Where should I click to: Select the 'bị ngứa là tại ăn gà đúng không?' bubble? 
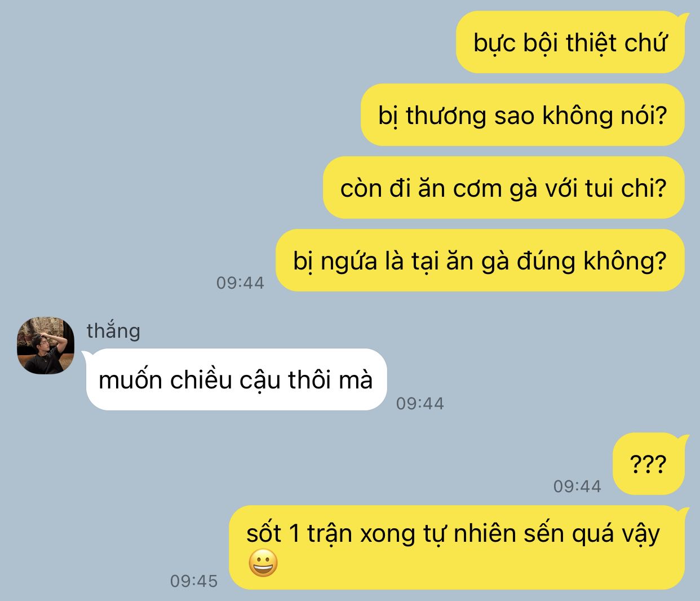coord(480,260)
